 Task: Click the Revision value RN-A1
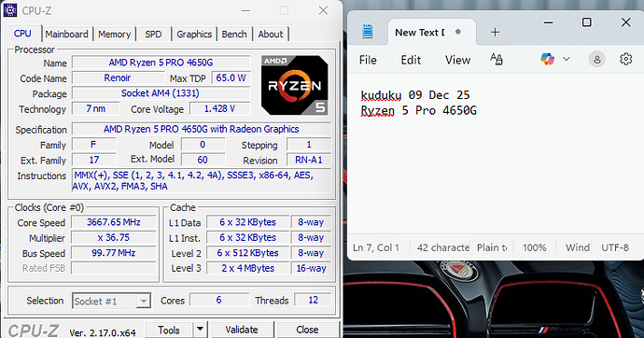[x=309, y=160]
